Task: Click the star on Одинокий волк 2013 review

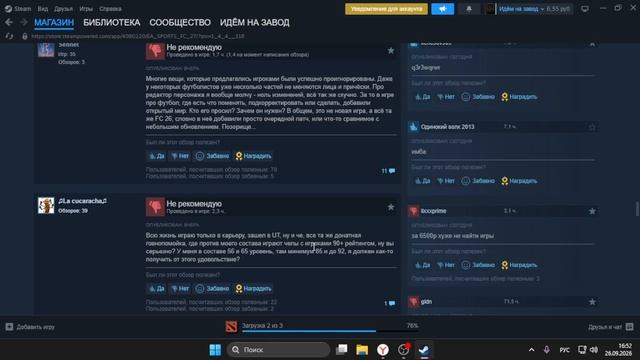Action: 592,127
